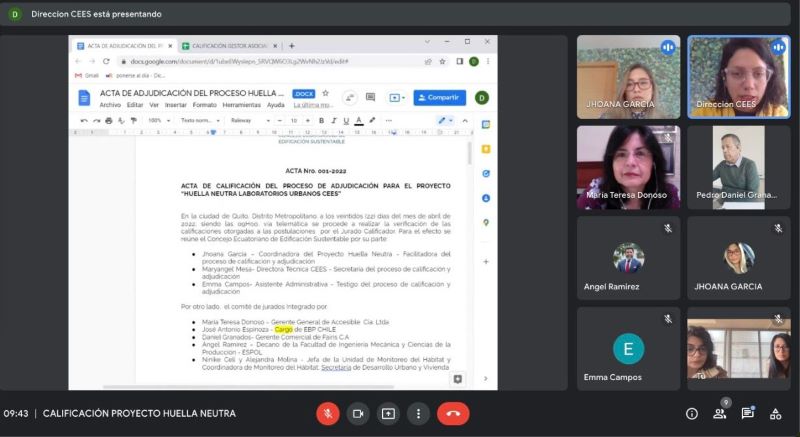Open the 'ponerse al dia' bookmark
Image resolution: width=800 pixels, height=437 pixels.
tap(135, 75)
